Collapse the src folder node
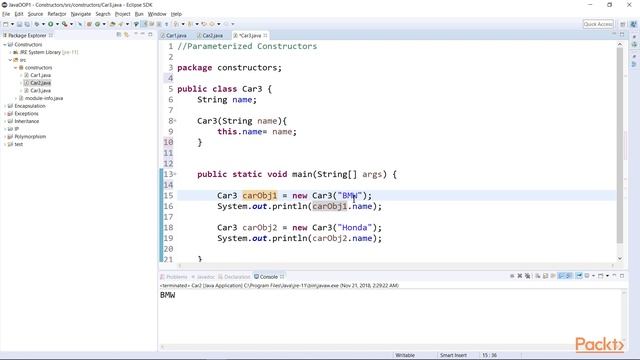The image size is (640, 360). [x=10, y=60]
